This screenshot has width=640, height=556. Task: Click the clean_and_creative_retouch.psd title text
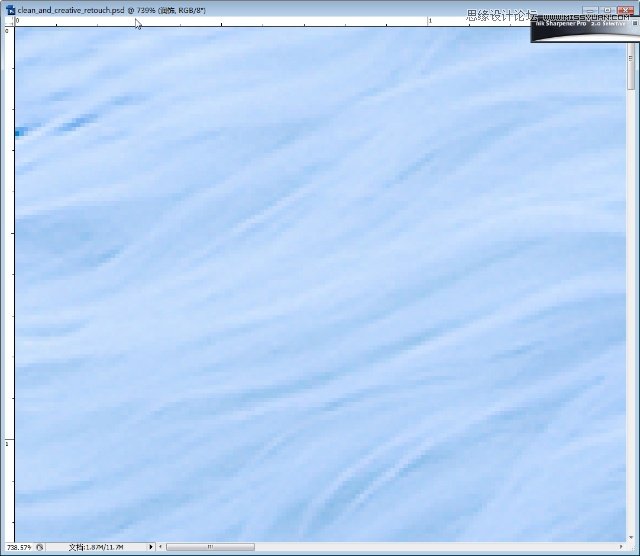coord(71,10)
